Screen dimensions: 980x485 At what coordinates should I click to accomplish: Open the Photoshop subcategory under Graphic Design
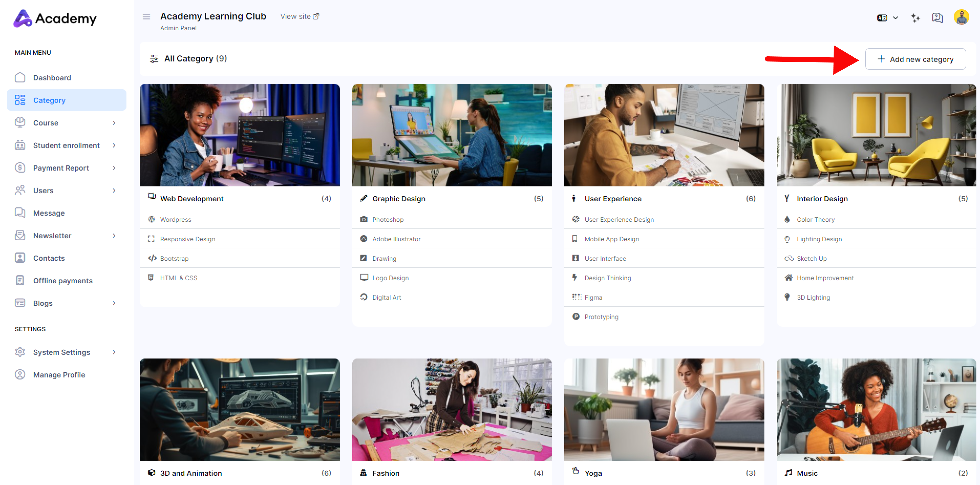[388, 219]
